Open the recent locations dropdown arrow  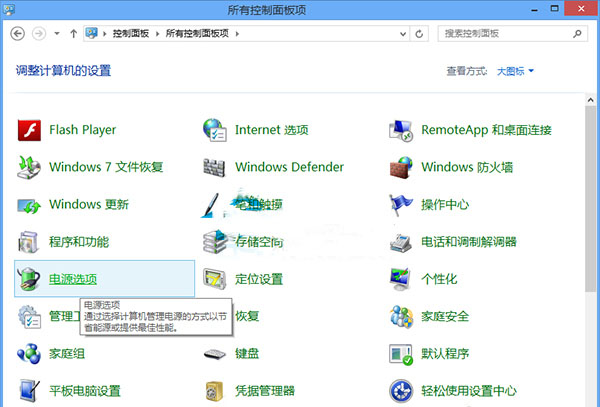coord(57,34)
